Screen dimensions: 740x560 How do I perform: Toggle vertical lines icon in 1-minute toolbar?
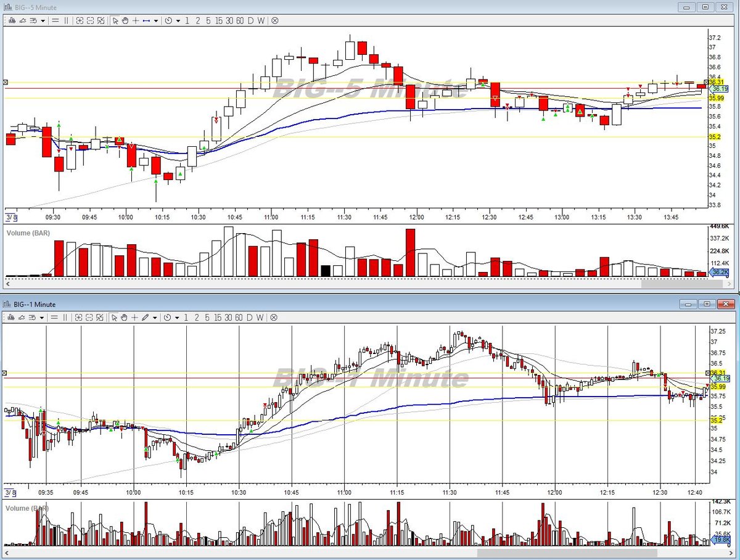(x=65, y=318)
